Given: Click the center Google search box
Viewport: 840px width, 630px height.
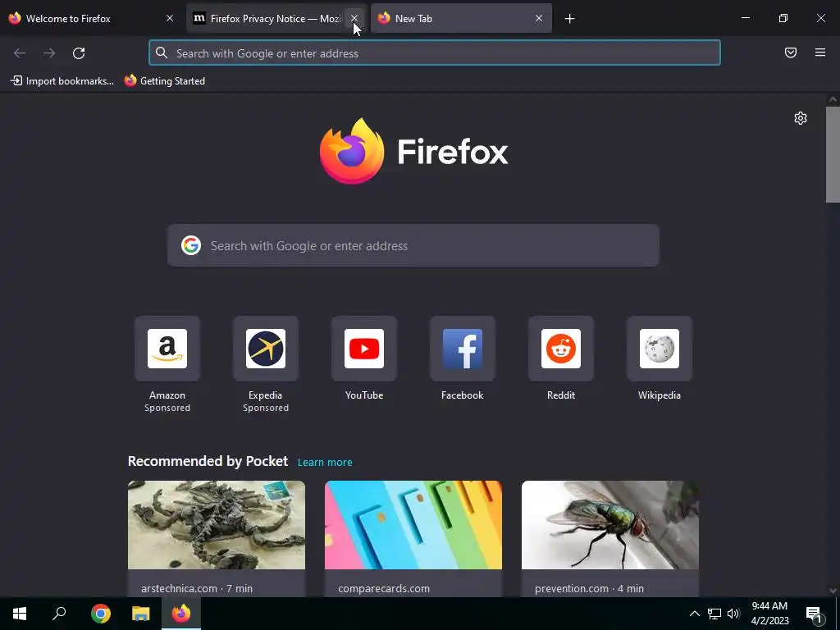Looking at the screenshot, I should (x=413, y=245).
